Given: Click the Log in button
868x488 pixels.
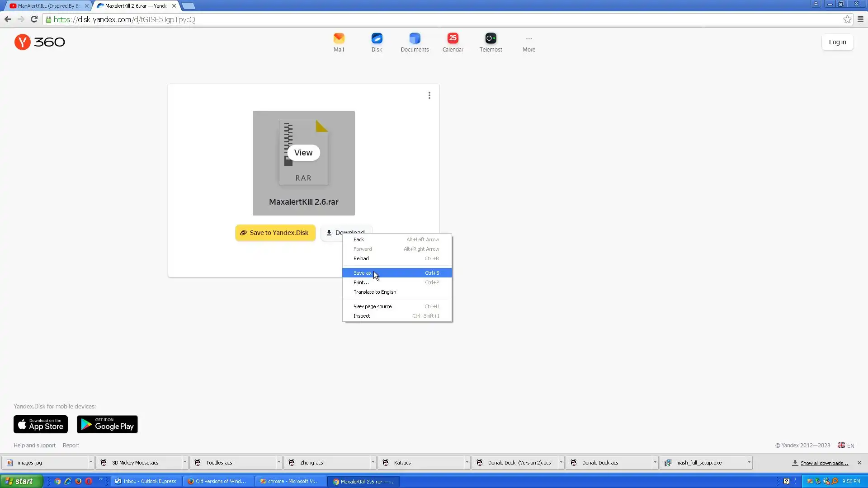Looking at the screenshot, I should click(x=837, y=42).
